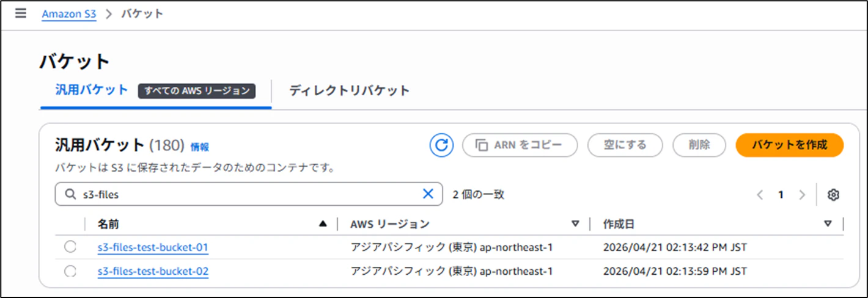868x298 pixels.
Task: Click 2 個の一致 match count
Action: pos(479,195)
